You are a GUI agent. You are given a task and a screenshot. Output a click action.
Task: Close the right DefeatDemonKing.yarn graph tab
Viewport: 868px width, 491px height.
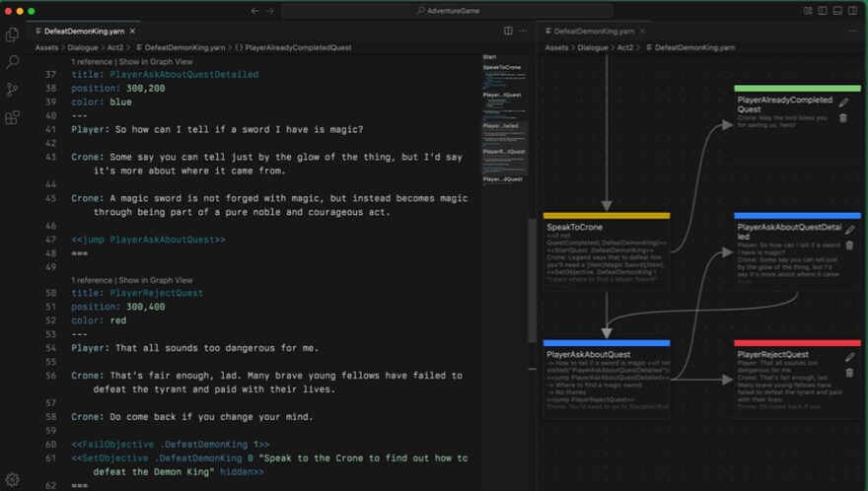[x=642, y=31]
